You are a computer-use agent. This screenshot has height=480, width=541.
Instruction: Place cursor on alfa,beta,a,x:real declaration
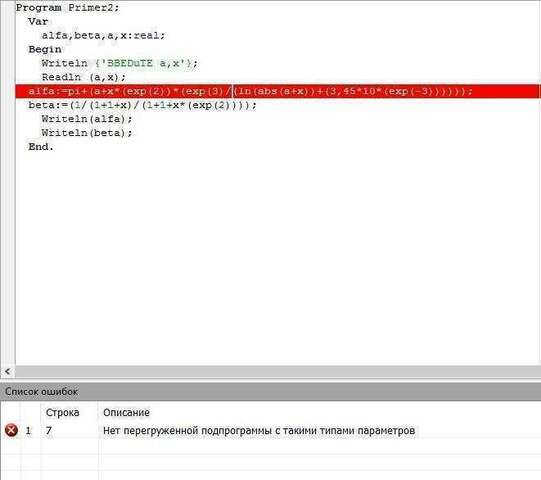click(x=104, y=35)
